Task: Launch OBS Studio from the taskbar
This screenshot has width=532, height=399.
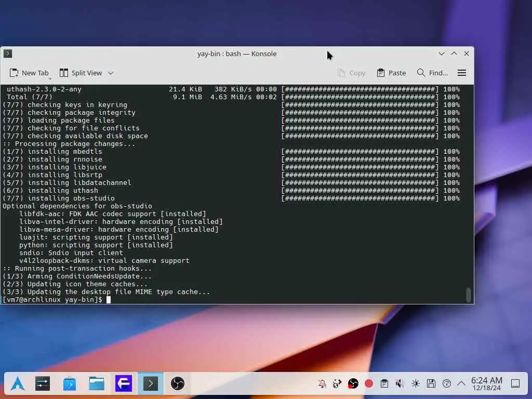Action: pos(178,384)
